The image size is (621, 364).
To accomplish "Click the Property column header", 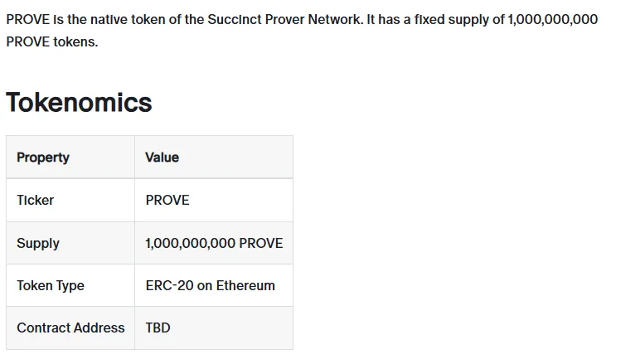I will coord(43,158).
